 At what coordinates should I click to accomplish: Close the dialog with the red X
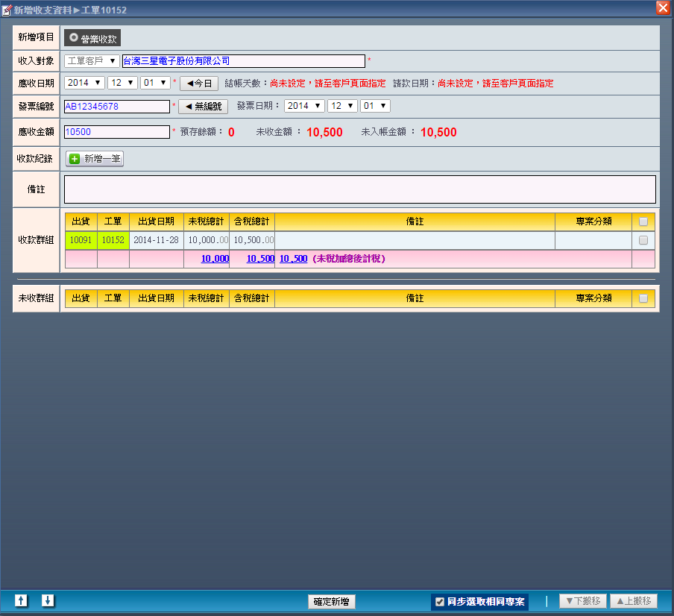[662, 8]
